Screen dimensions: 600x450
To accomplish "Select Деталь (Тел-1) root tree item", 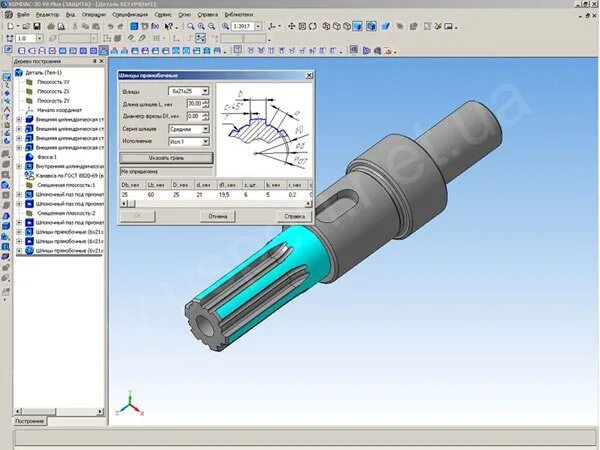I will click(43, 72).
